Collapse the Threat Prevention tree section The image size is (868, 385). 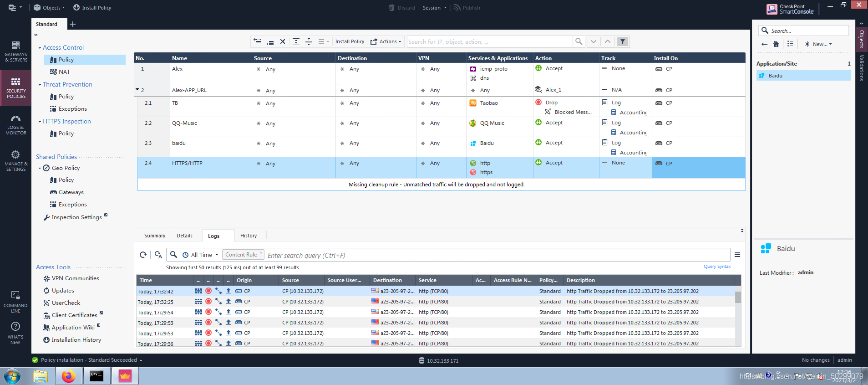pos(40,85)
